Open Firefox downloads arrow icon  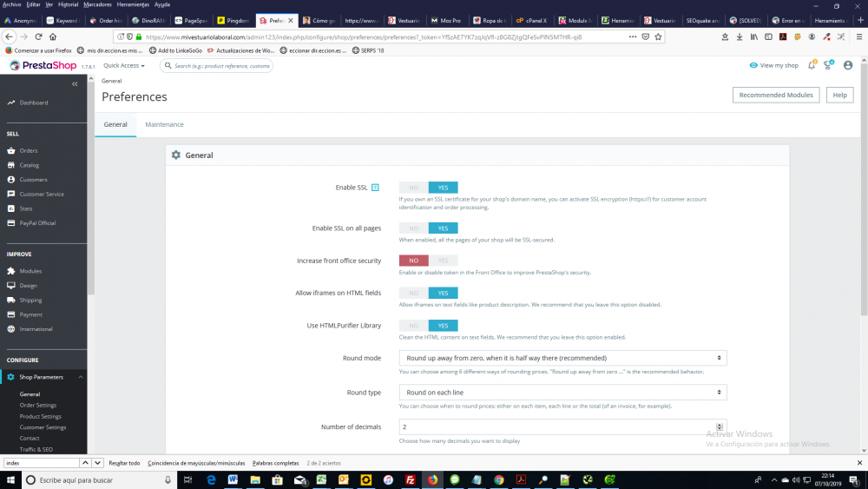[x=740, y=36]
